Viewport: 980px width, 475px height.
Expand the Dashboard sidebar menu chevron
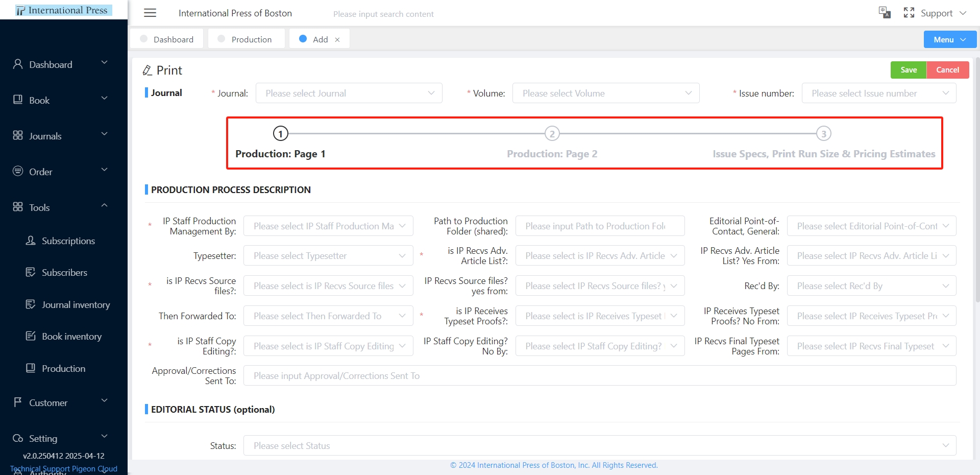point(105,62)
